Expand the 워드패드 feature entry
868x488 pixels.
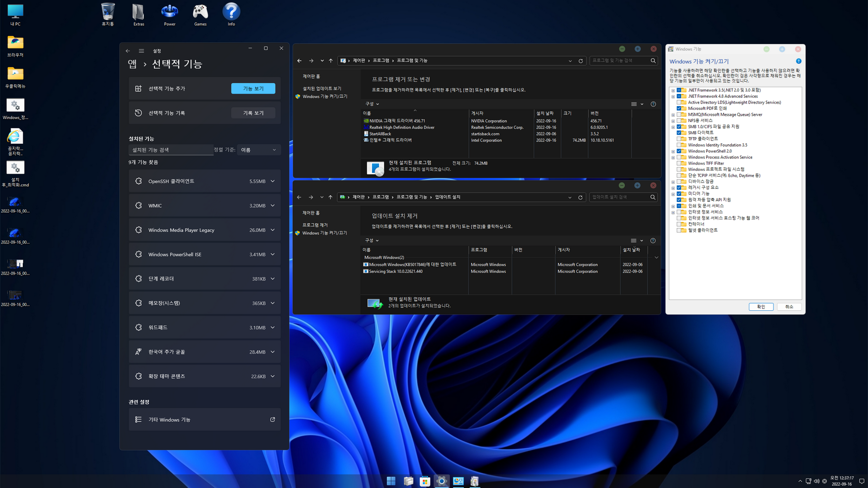click(273, 328)
